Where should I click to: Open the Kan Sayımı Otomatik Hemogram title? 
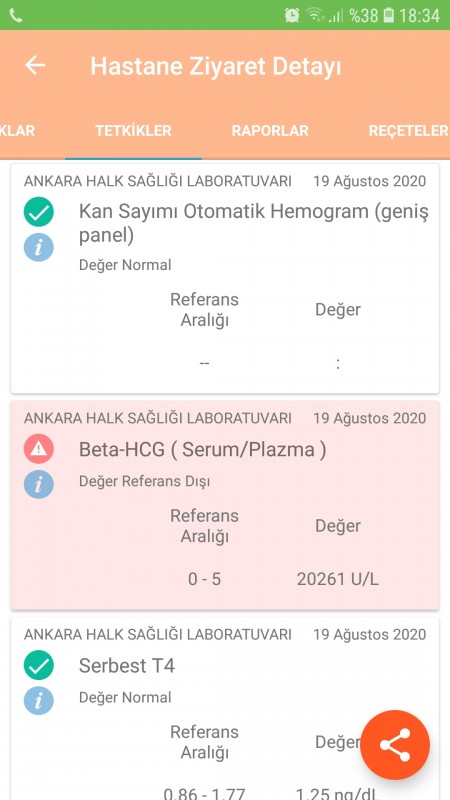[x=254, y=223]
